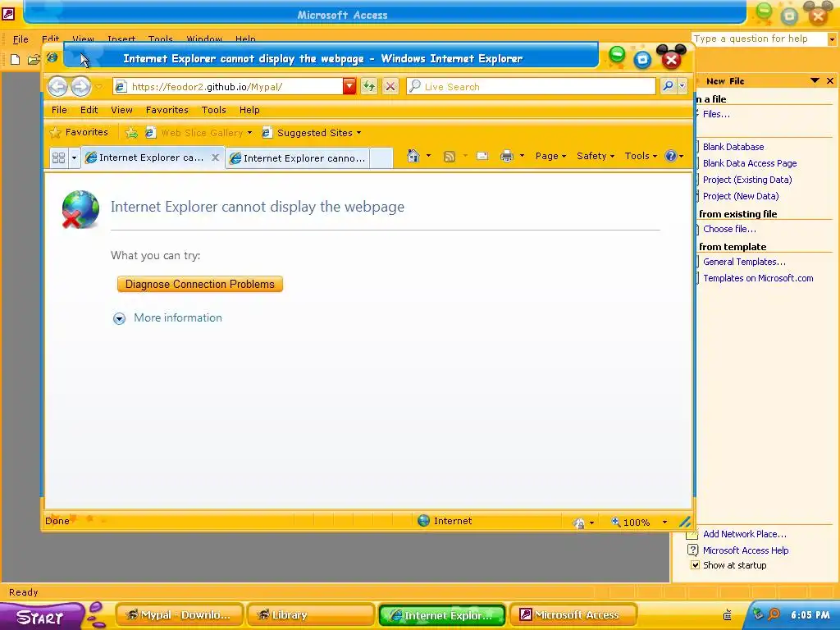The width and height of the screenshot is (840, 630).
Task: Close the New File task pane
Action: pyautogui.click(x=830, y=81)
